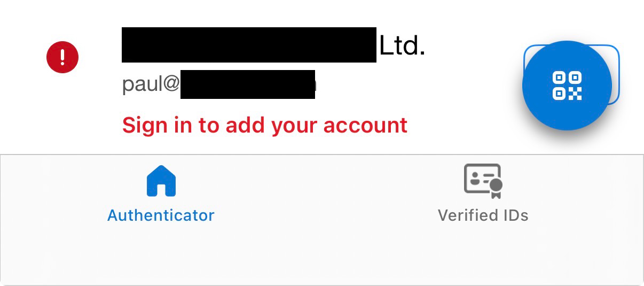Select the account name ending in Ltd.
644x286 pixels.
pos(273,45)
